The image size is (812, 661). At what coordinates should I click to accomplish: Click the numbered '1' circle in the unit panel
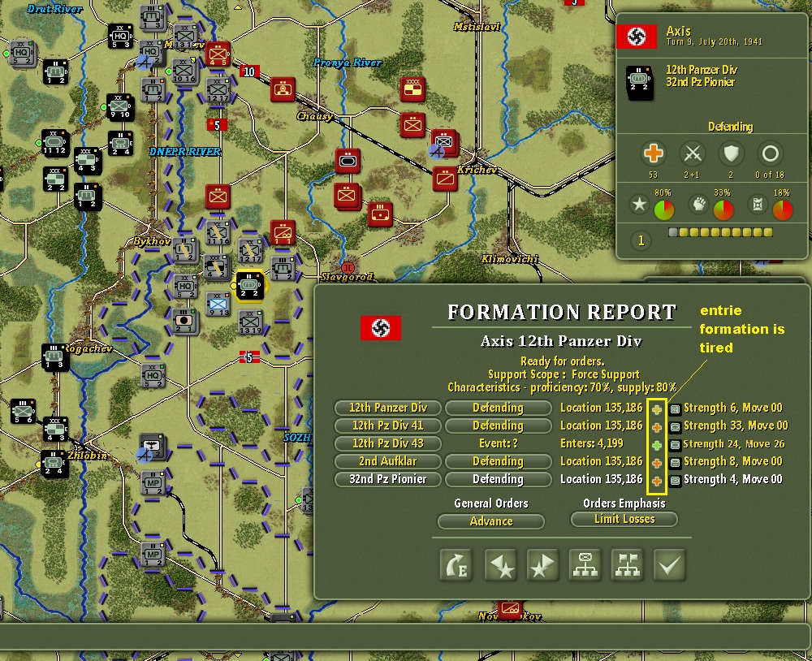coord(641,240)
